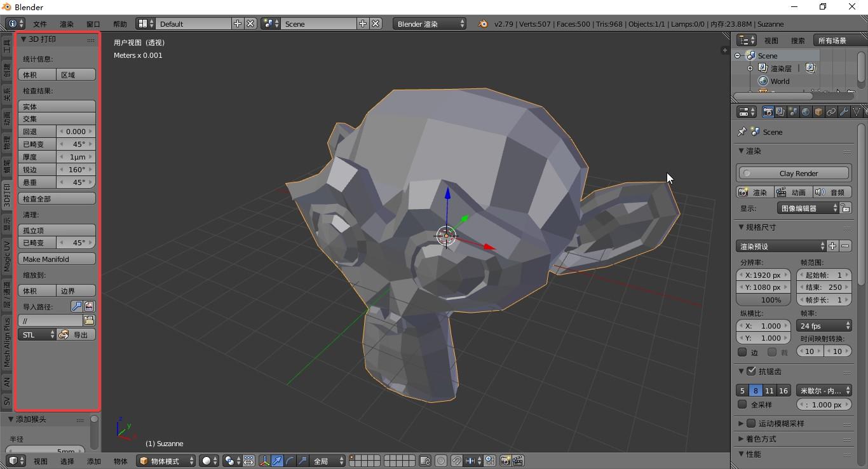Select anti-aliasing samples value 16
Viewport: 868px width, 469px height.
tap(783, 391)
